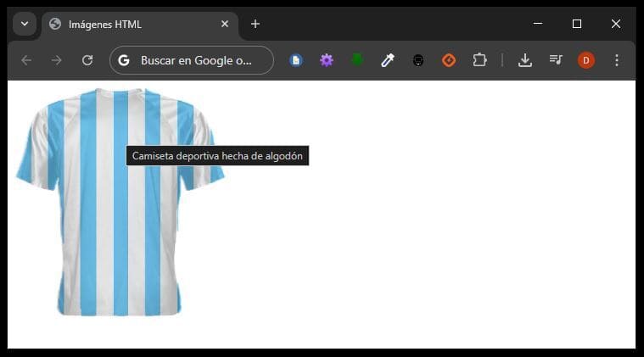Open the tab search dropdown arrow
644x357 pixels.
click(x=25, y=24)
